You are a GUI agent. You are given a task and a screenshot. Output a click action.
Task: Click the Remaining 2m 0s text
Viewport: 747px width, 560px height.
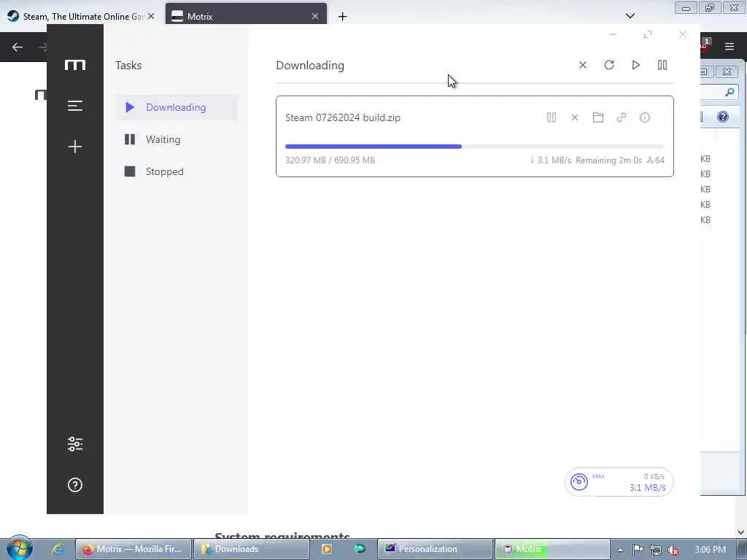[608, 160]
